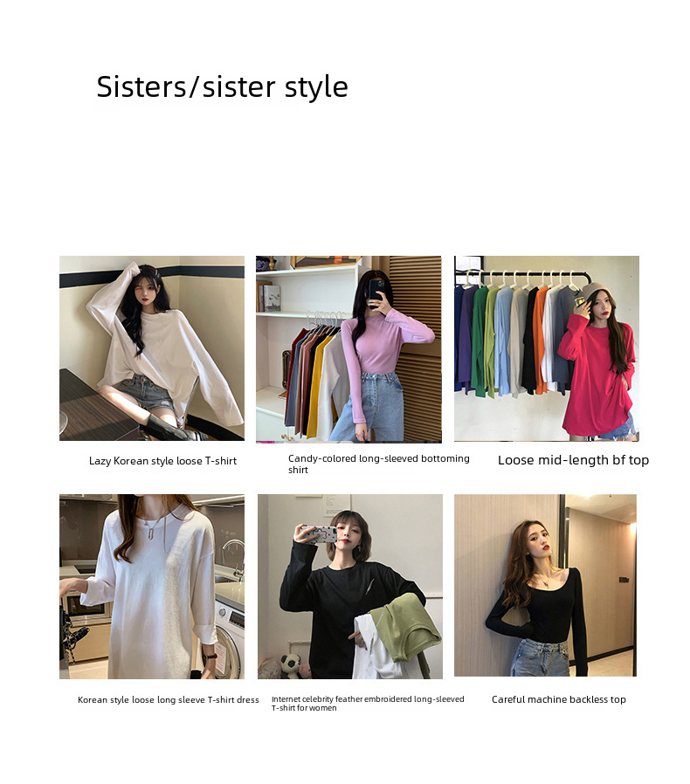
Task: Click the 'Sisters/sister style' heading
Action: [x=222, y=87]
